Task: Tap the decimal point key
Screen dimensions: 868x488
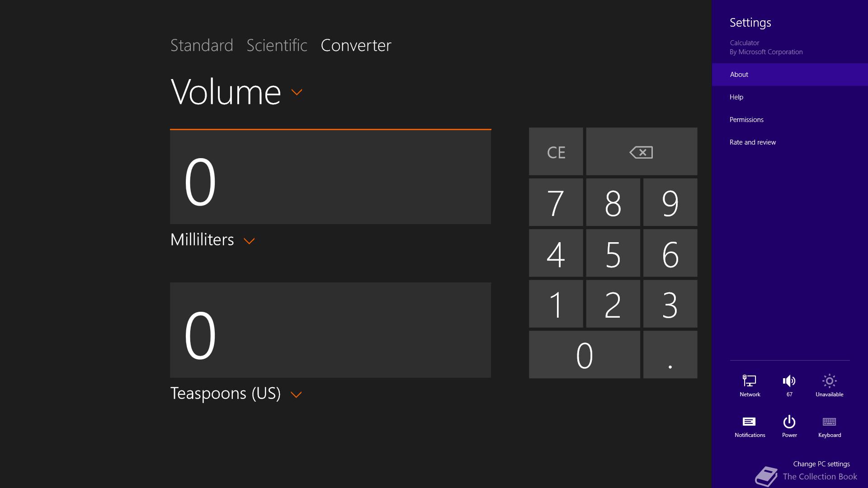Action: click(670, 355)
